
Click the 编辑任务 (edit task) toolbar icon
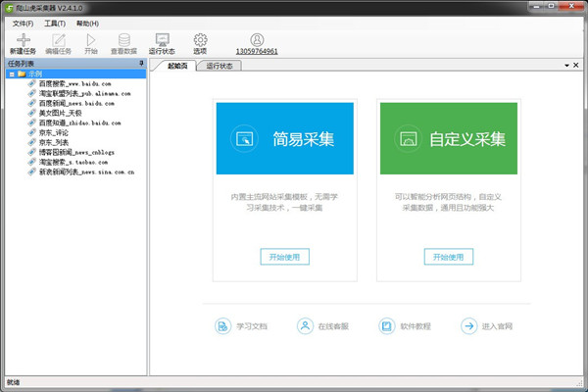[x=60, y=40]
